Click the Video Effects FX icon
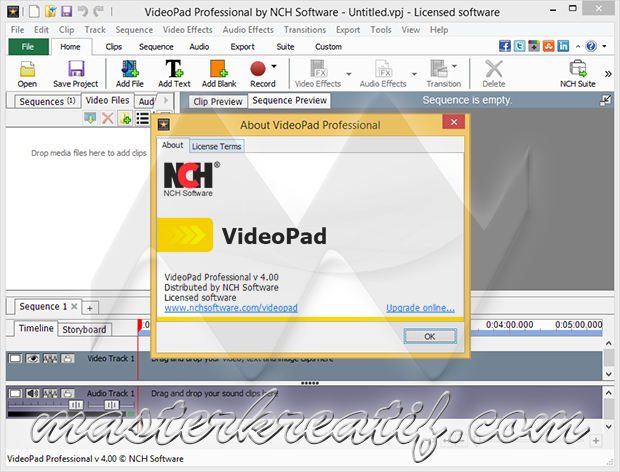 pos(319,68)
